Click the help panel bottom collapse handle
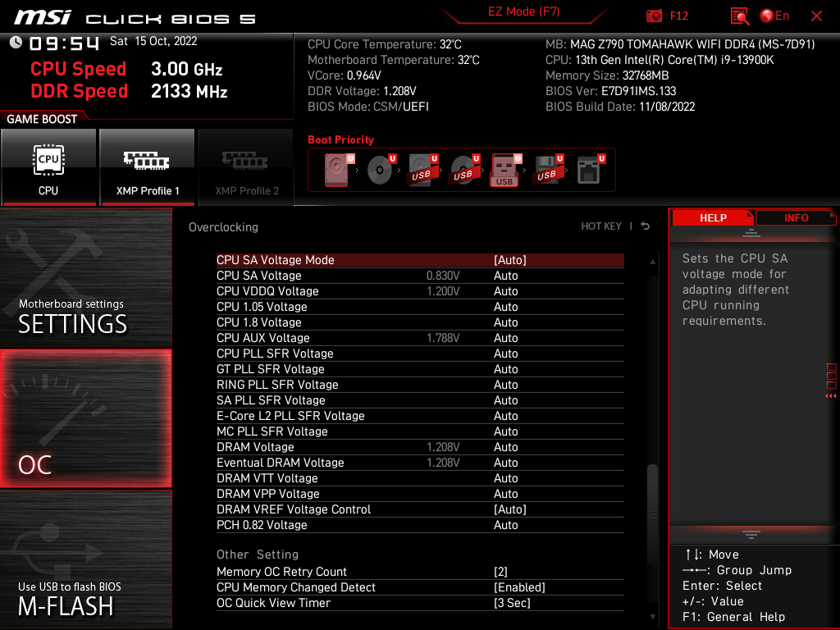840x630 pixels. click(751, 535)
